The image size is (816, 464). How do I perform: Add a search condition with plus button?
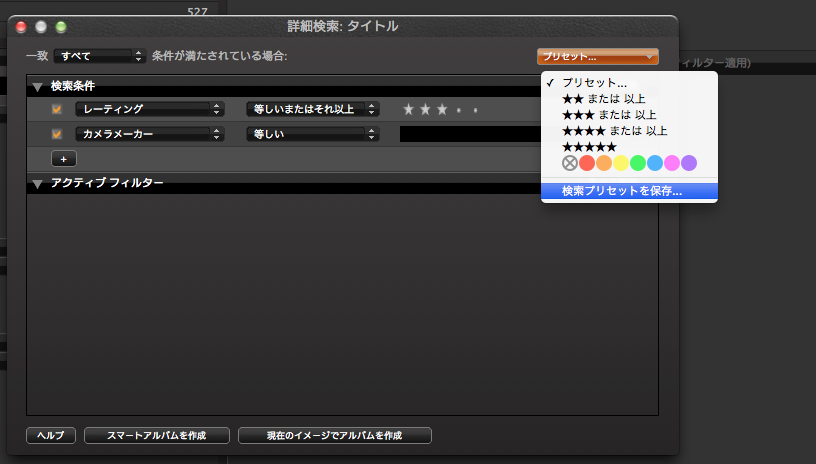pos(63,159)
